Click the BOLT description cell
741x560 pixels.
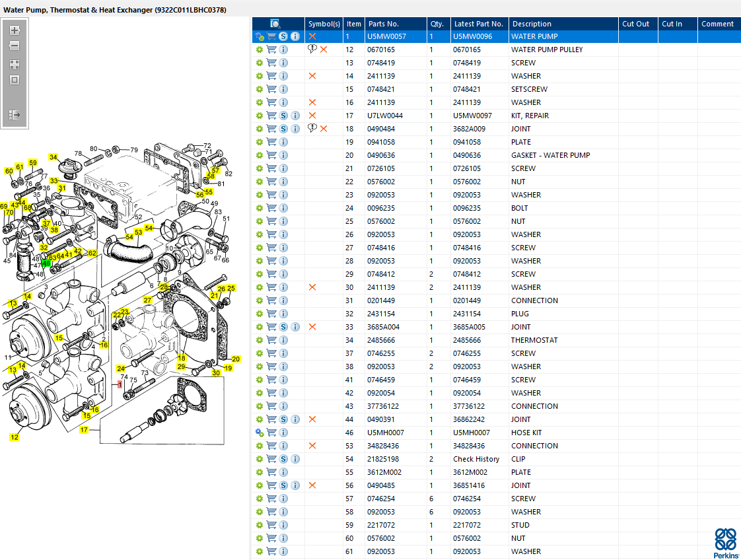pyautogui.click(x=519, y=209)
